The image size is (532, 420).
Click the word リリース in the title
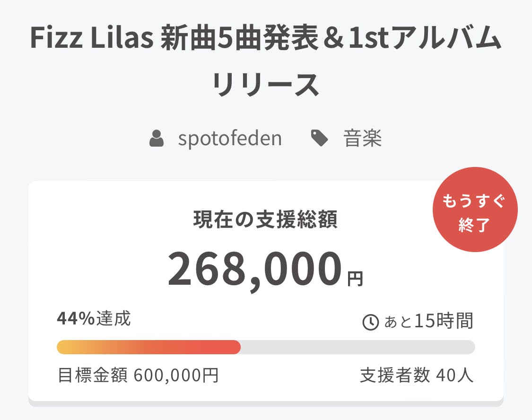click(266, 85)
